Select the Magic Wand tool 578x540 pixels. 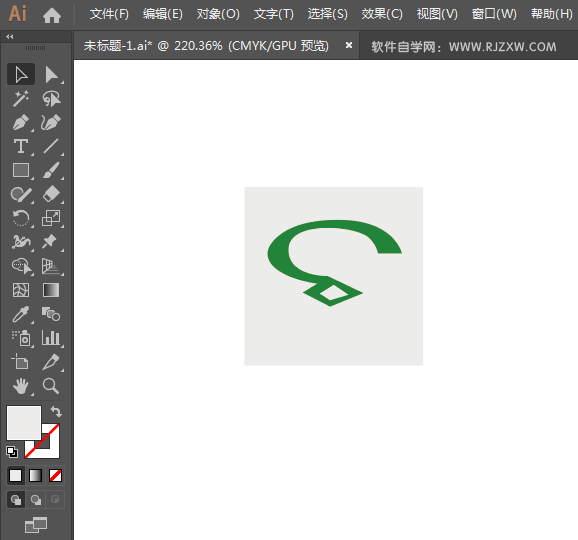21,99
